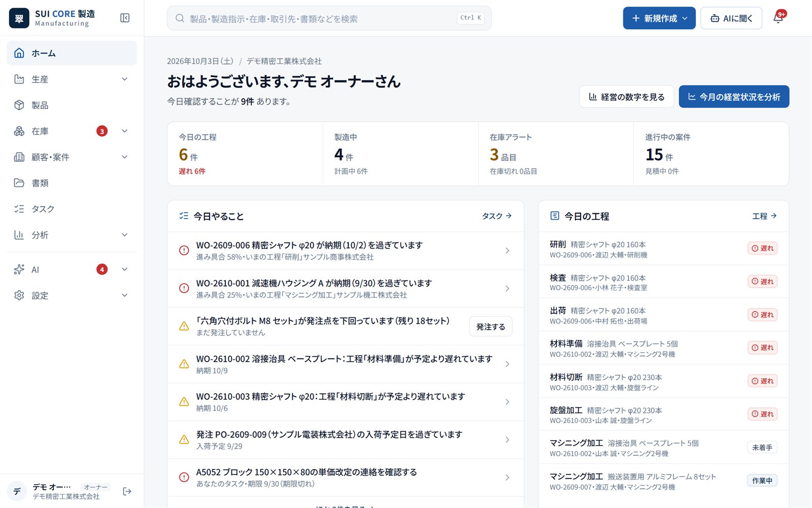Click the search magnifier icon
The image size is (812, 508).
click(x=180, y=18)
